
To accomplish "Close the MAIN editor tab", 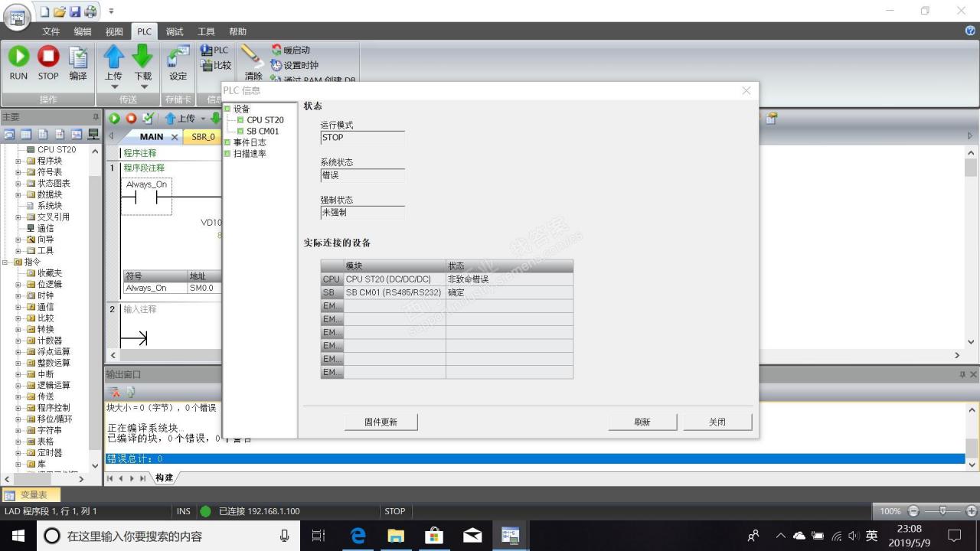I will coord(175,137).
